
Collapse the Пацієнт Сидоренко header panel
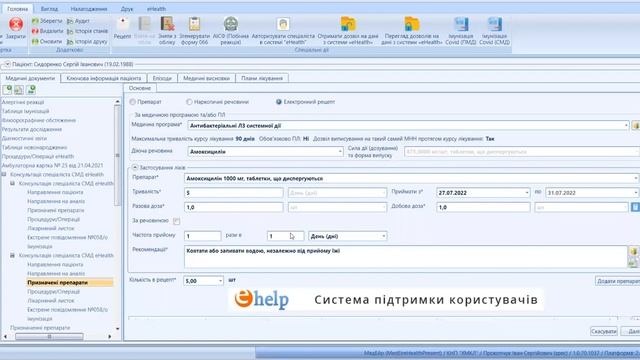pos(7,64)
